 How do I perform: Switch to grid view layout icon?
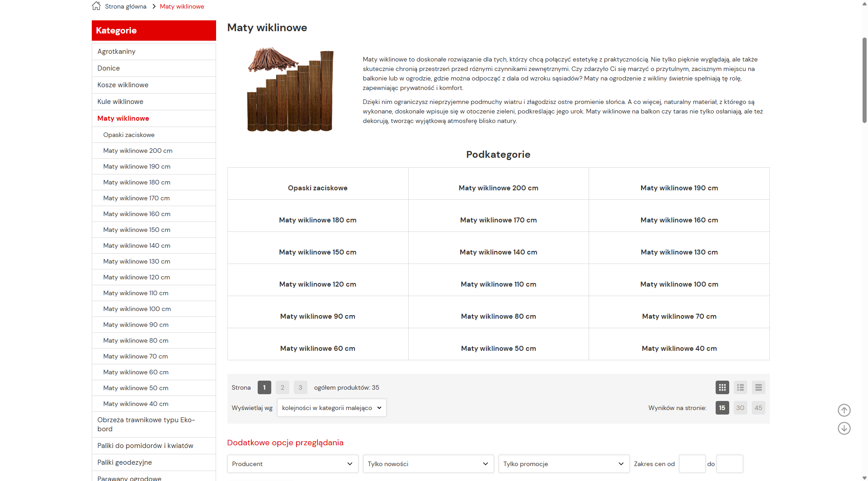pos(722,387)
